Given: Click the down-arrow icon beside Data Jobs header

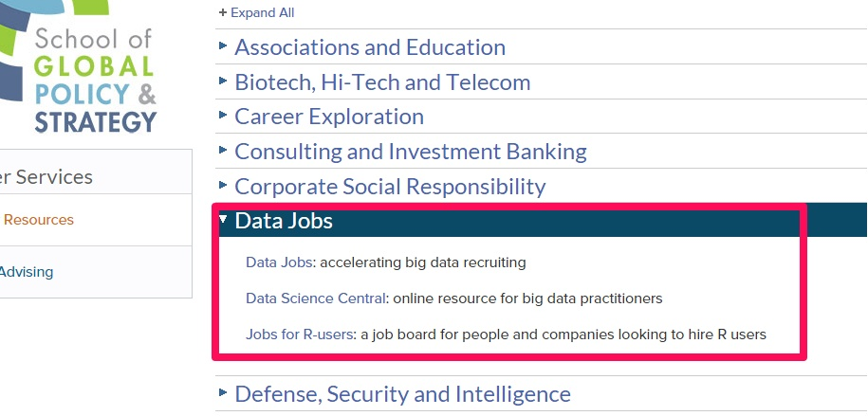Looking at the screenshot, I should tap(223, 220).
